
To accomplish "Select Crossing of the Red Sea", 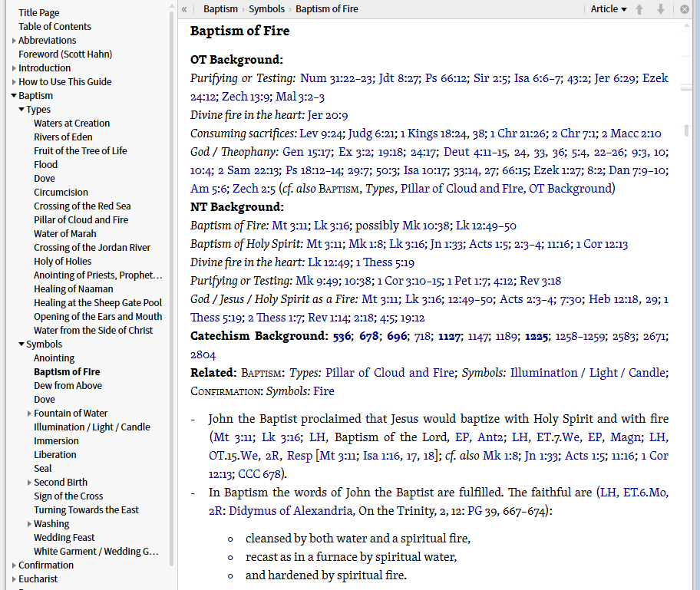I will click(82, 206).
